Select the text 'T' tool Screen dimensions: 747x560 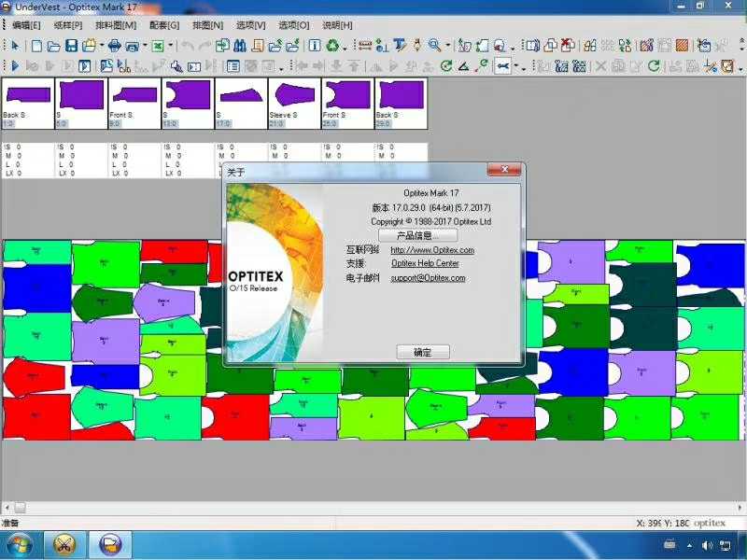[400, 45]
